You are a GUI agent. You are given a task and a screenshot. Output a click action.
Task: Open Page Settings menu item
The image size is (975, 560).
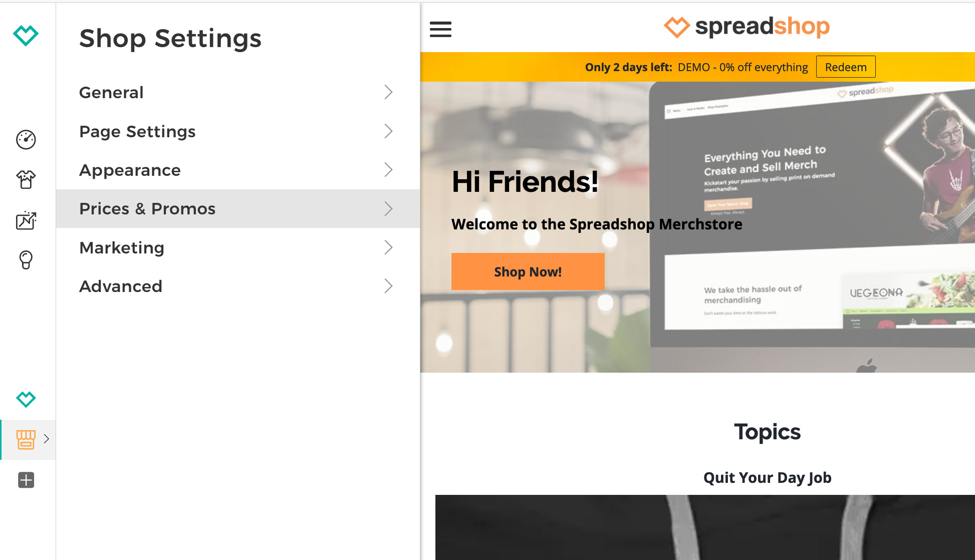pos(238,131)
